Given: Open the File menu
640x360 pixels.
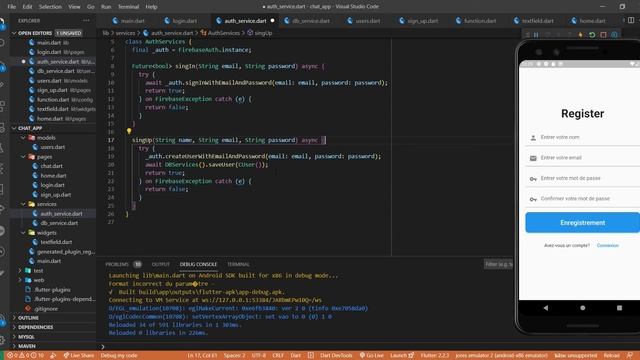Looking at the screenshot, I should point(11,7).
